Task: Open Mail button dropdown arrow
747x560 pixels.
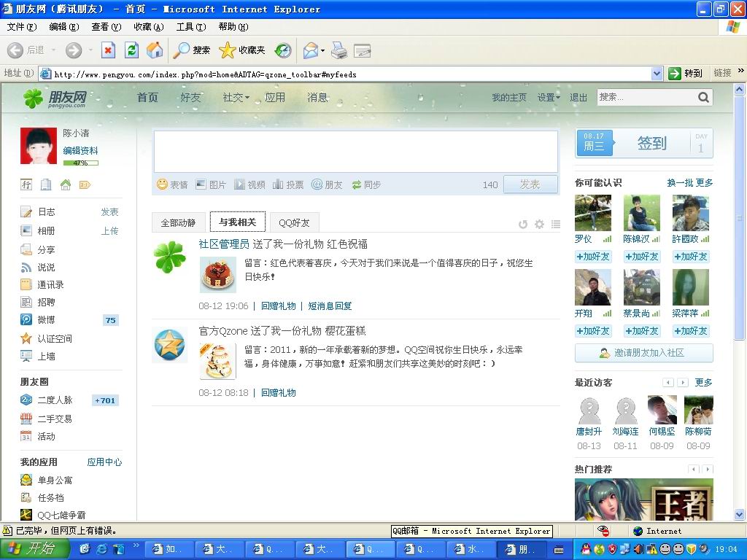Action: click(323, 50)
